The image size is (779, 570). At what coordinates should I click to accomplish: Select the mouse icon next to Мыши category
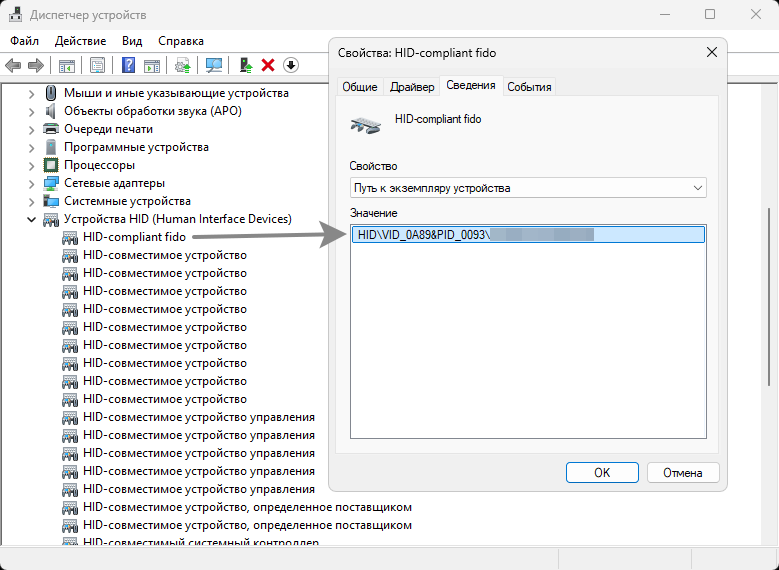tap(51, 93)
